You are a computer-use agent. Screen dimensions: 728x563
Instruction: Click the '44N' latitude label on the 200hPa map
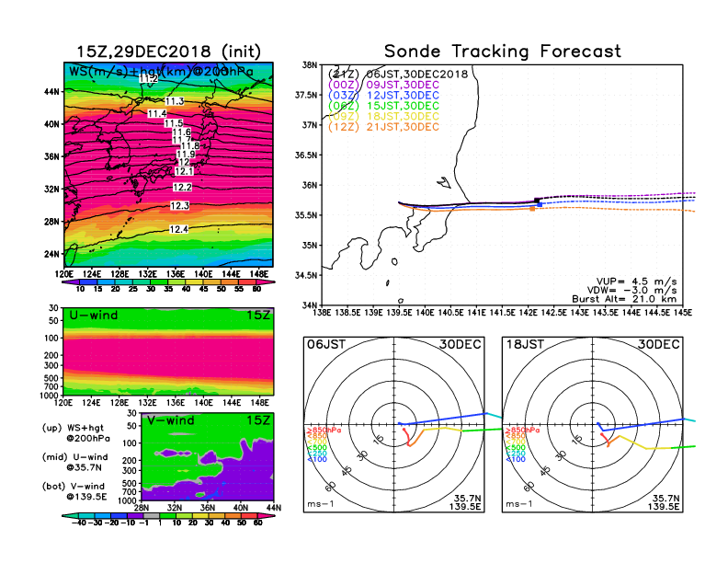coord(52,92)
